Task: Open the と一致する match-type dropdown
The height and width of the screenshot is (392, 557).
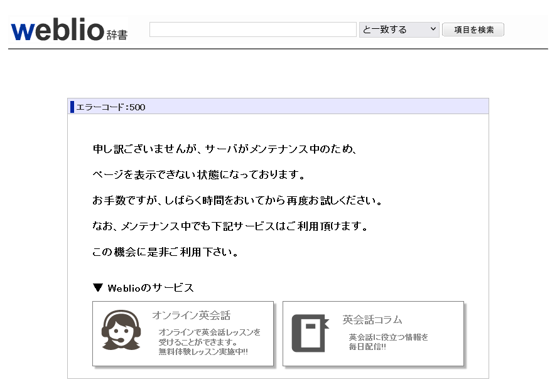Action: (399, 29)
